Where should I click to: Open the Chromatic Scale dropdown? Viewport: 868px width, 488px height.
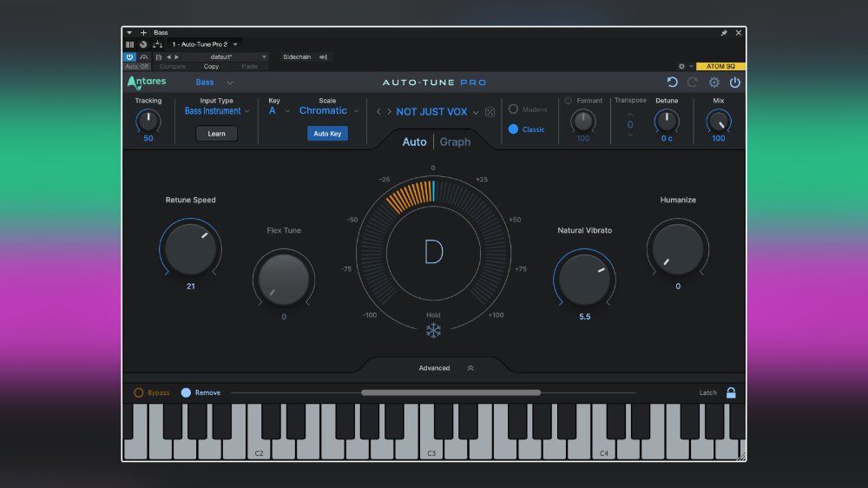[x=329, y=111]
